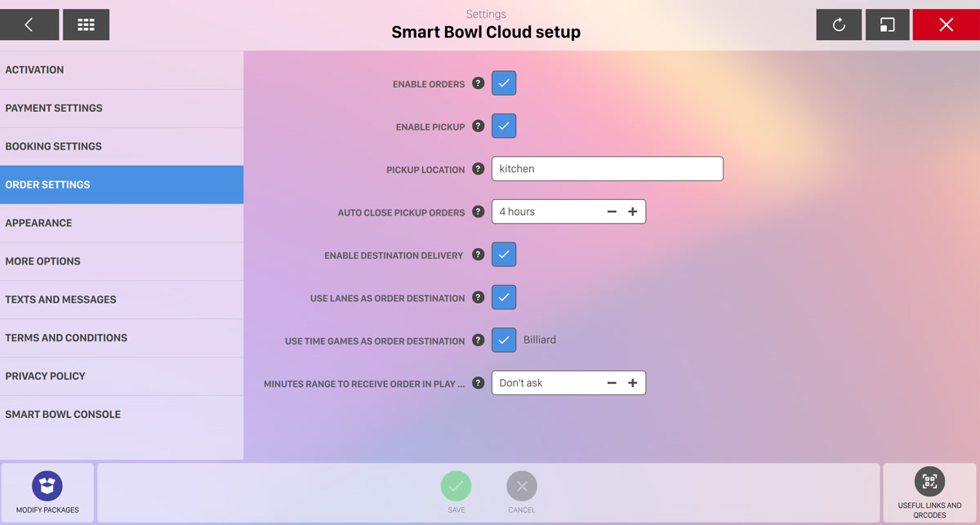
Task: Increase Auto Close Pickup Orders hours
Action: click(x=632, y=211)
